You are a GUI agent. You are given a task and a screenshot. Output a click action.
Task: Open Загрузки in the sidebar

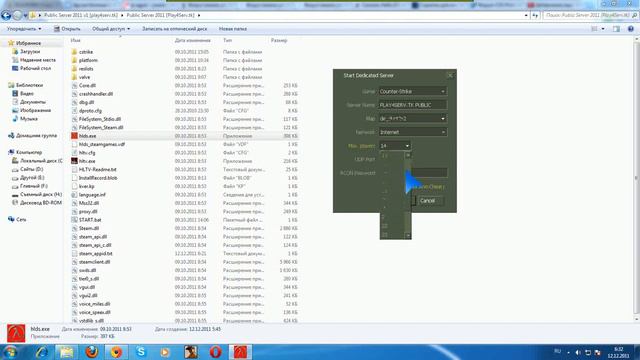(30, 52)
